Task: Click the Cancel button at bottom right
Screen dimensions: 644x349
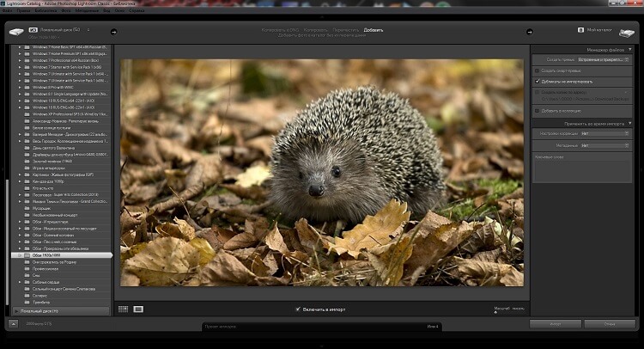Action: click(609, 324)
